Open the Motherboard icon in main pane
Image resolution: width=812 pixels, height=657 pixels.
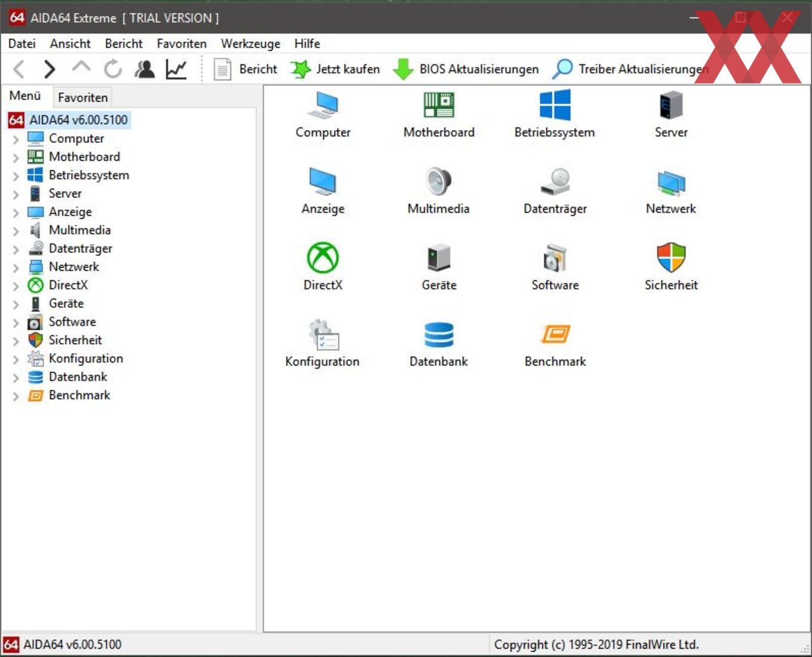click(x=439, y=105)
